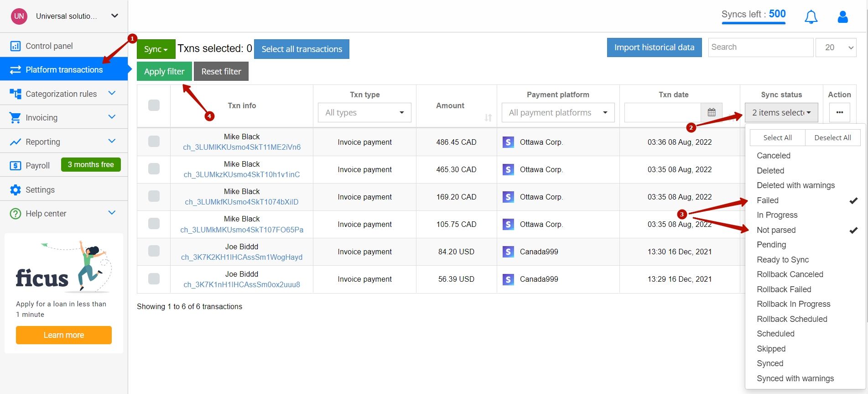Open notifications bell icon

[811, 17]
